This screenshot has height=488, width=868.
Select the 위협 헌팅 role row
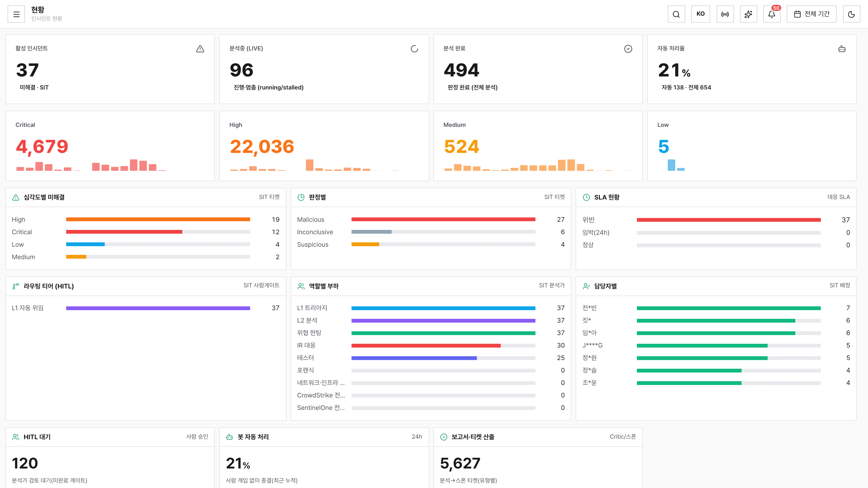click(431, 333)
